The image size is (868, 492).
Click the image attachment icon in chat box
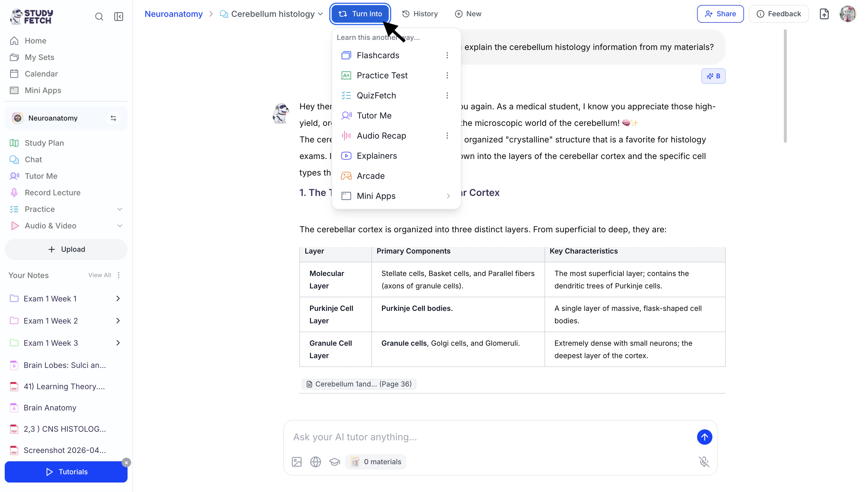296,462
